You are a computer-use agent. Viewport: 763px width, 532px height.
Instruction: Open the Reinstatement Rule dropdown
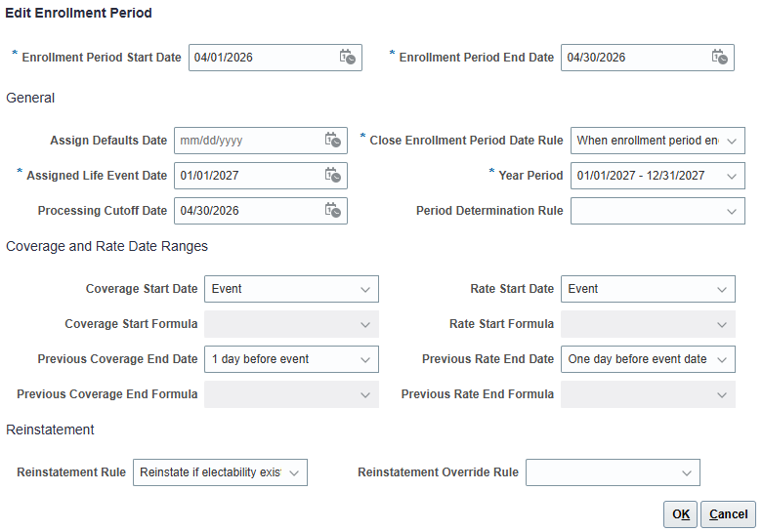(221, 472)
